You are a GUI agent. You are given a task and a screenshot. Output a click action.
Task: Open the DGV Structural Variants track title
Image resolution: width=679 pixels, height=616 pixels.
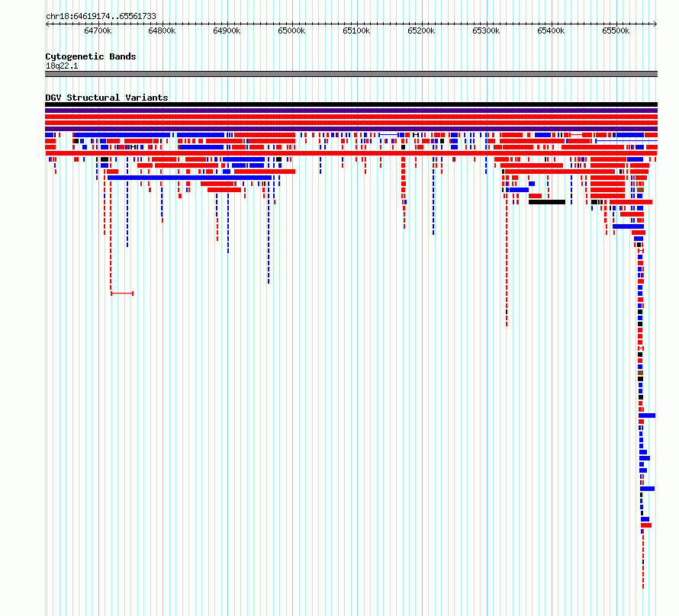point(107,98)
